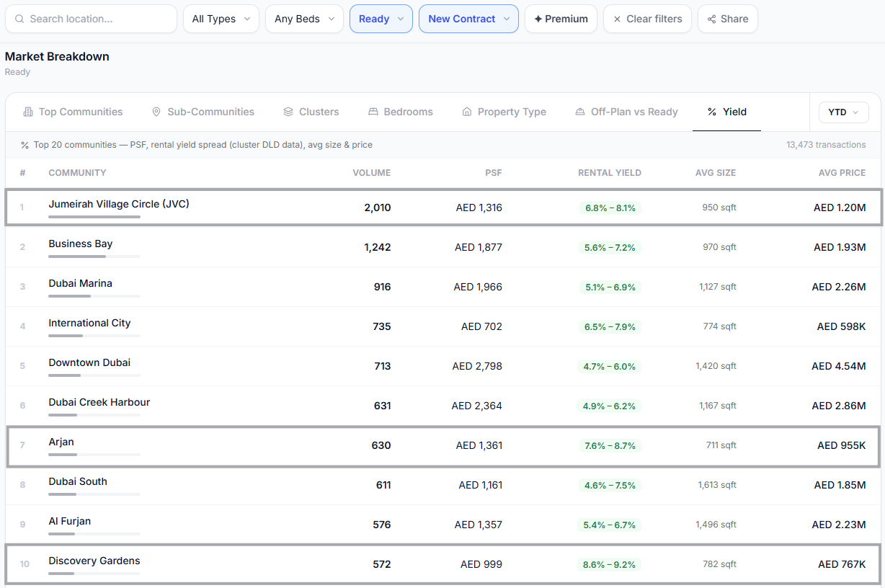The height and width of the screenshot is (588, 885).
Task: Click the Share icon
Action: 712,19
